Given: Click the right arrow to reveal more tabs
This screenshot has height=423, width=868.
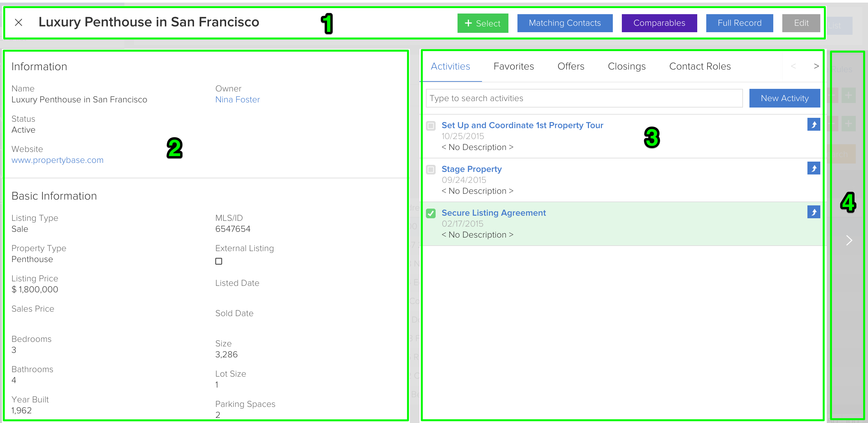Looking at the screenshot, I should tap(816, 66).
